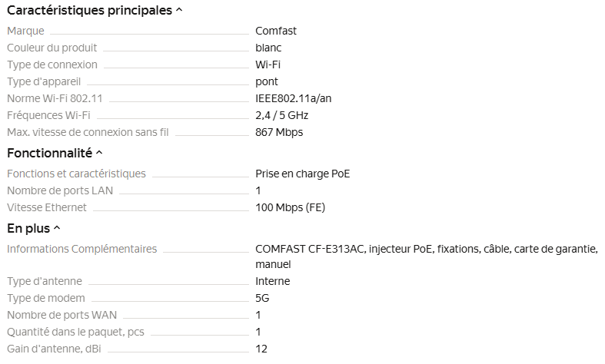Click the Comfast brand value
The width and height of the screenshot is (605, 364).
[276, 31]
